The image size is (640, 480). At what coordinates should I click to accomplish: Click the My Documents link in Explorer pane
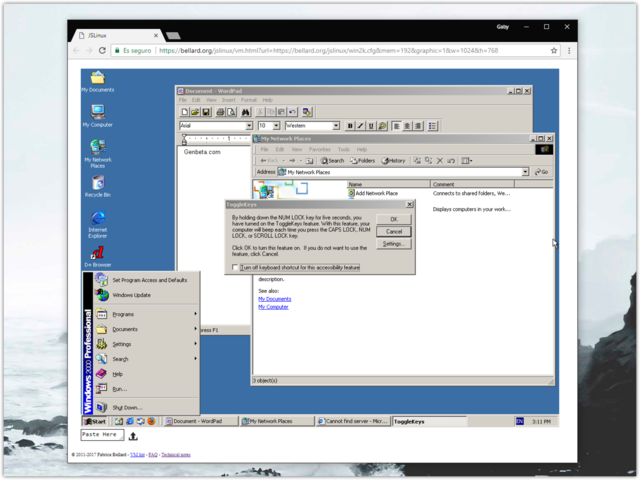pos(275,299)
